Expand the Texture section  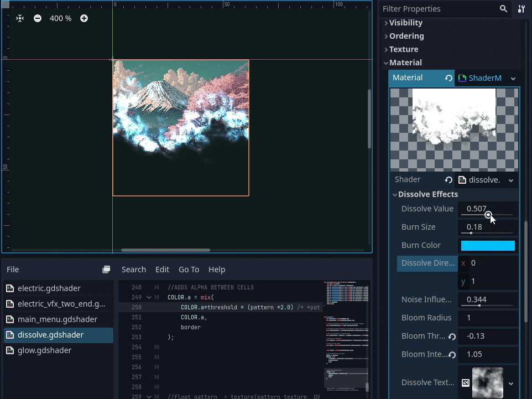403,49
